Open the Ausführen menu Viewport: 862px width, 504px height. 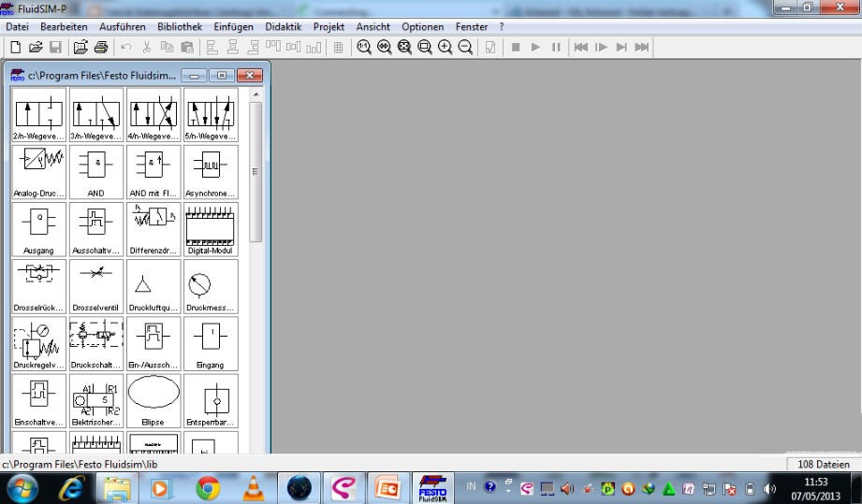coord(122,26)
